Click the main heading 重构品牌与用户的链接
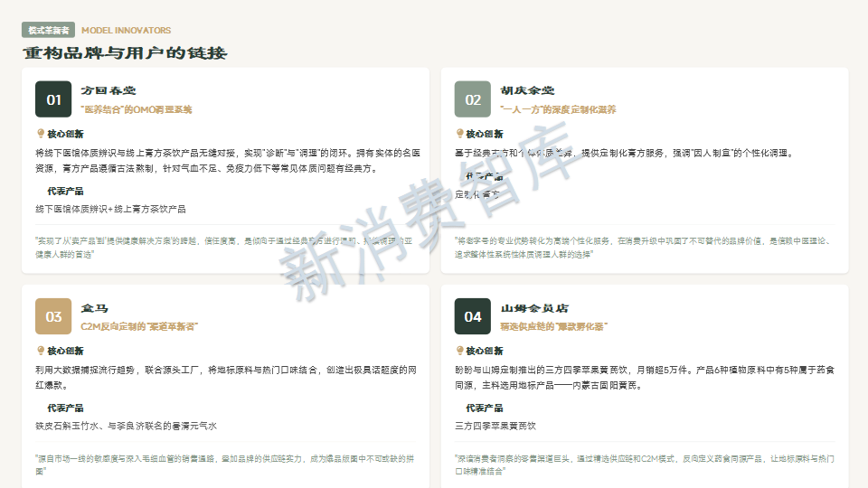This screenshot has height=488, width=868. click(125, 53)
